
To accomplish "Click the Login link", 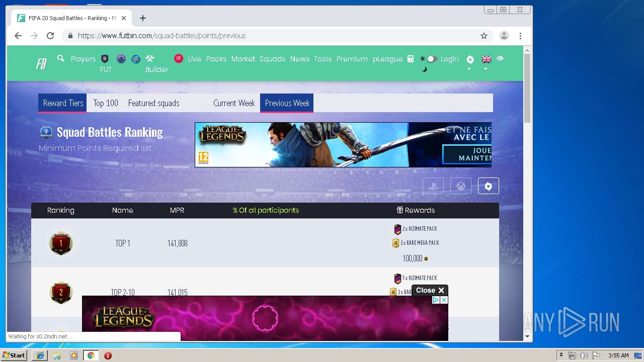I will [449, 59].
